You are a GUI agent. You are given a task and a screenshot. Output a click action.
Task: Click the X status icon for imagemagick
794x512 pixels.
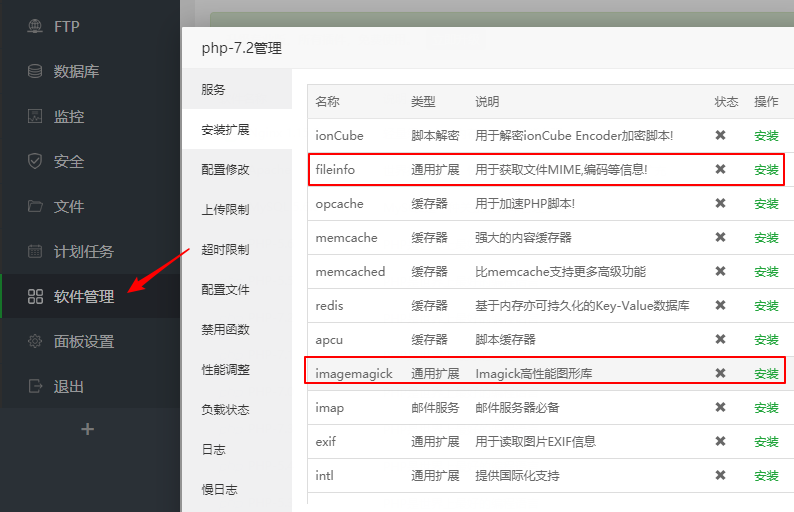[720, 373]
